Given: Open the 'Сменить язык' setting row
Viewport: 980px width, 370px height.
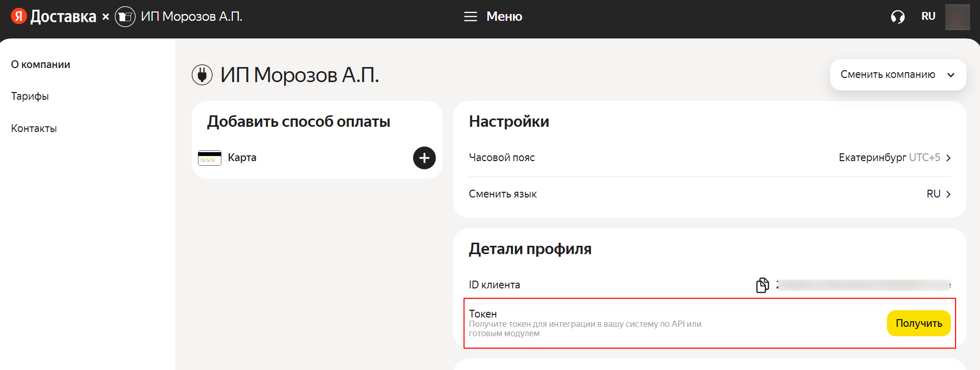Looking at the screenshot, I should [x=710, y=194].
